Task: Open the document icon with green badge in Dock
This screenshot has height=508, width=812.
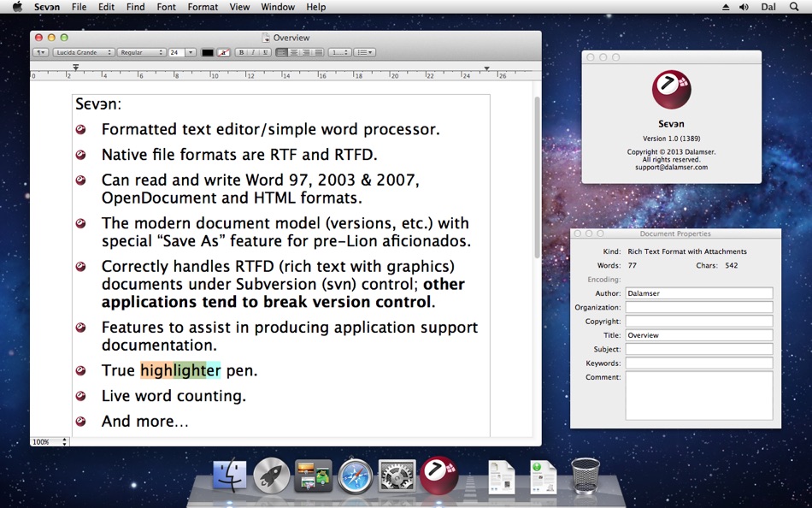Action: coord(544,477)
